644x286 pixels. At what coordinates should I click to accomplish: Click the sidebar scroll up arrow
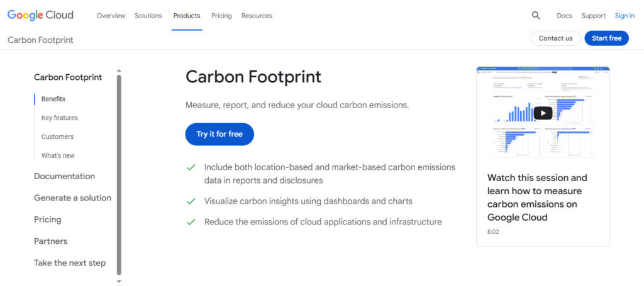click(119, 70)
